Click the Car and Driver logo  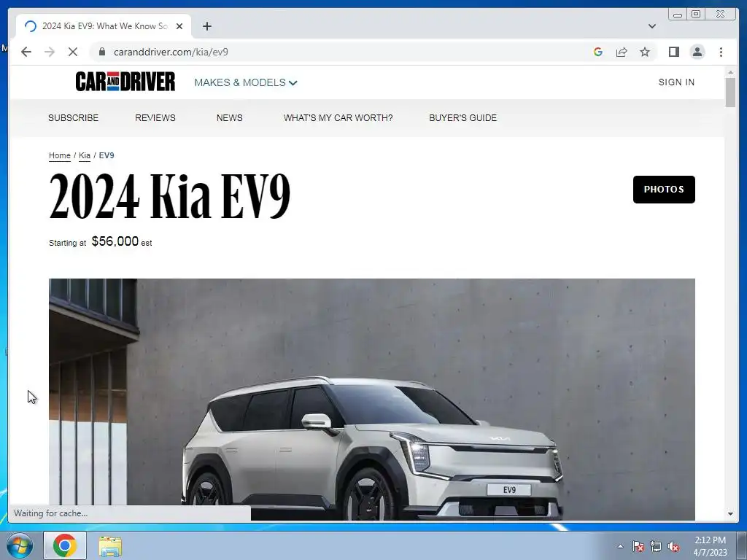[125, 82]
